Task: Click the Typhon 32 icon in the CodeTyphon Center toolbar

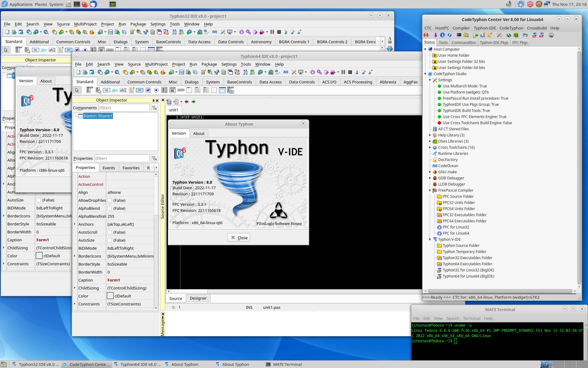Action: click(534, 35)
